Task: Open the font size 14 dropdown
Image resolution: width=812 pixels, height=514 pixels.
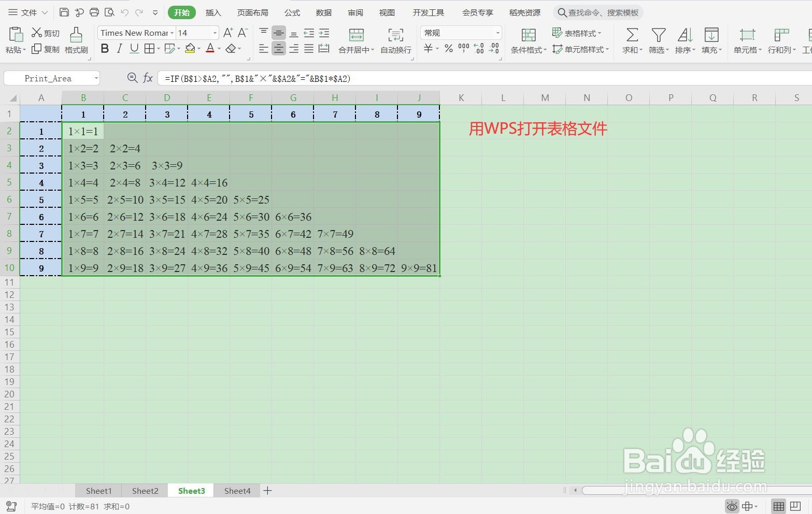Action: point(215,33)
